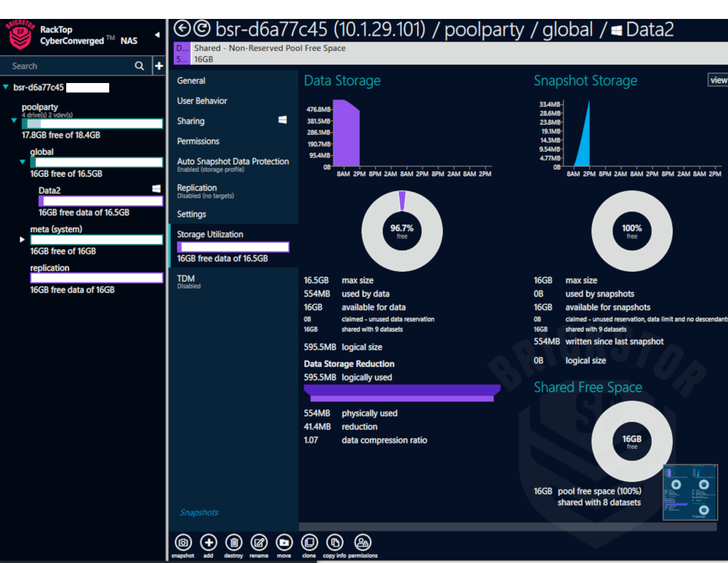
Task: Select the destroy trash icon
Action: 234,543
